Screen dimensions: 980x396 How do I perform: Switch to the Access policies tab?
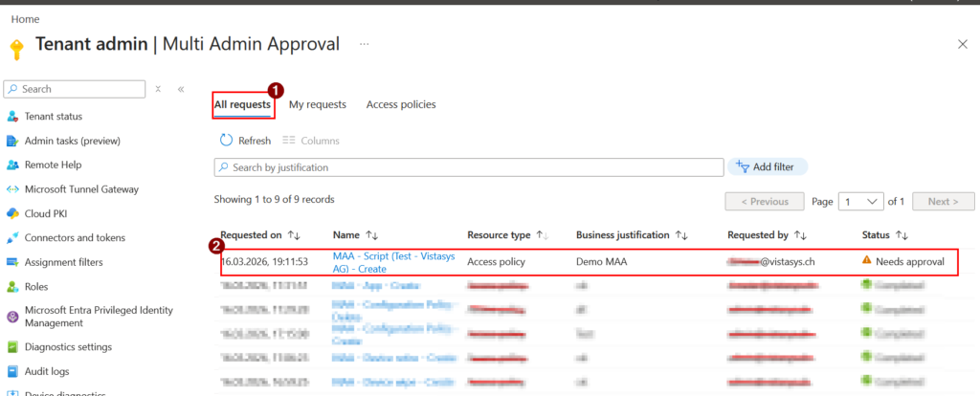pyautogui.click(x=401, y=104)
